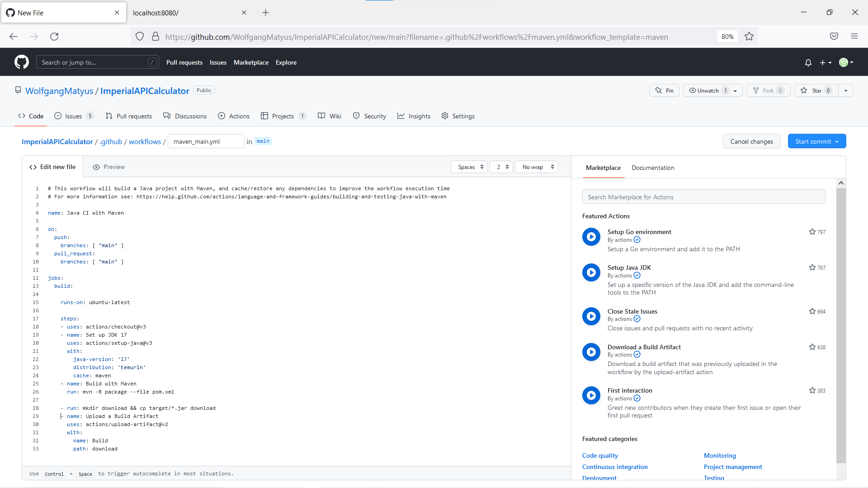Bookmark this page with star icon
The height and width of the screenshot is (488, 868).
point(749,37)
